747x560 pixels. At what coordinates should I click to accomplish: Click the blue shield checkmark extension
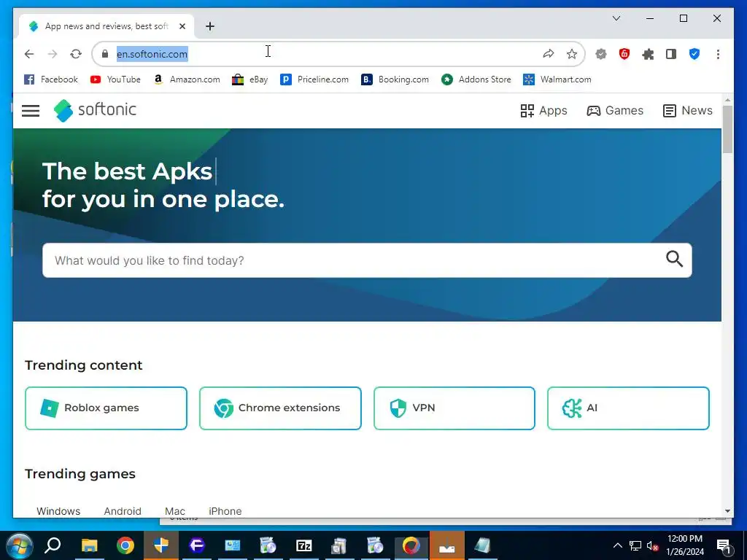[694, 54]
